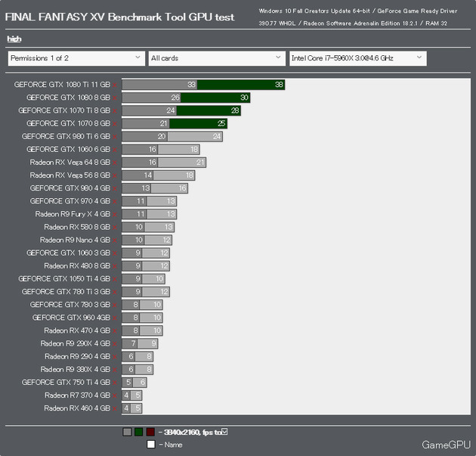Open the Intel Core i7-5960X processor dropdown
476x456 pixels.
[x=358, y=58]
